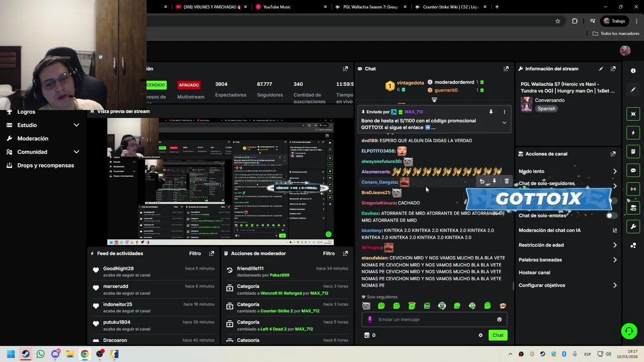This screenshot has width=644, height=362.
Task: Click the pencil quick action in right sidebar
Action: [x=633, y=89]
